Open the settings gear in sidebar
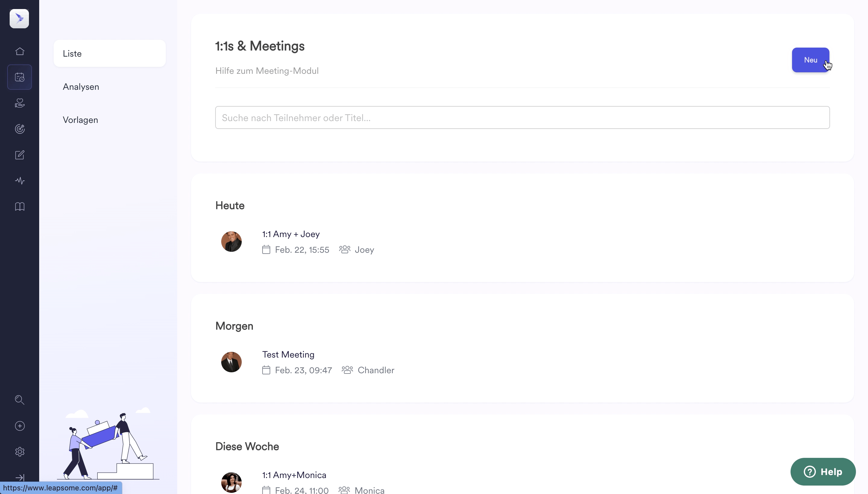The image size is (868, 494). [x=20, y=452]
